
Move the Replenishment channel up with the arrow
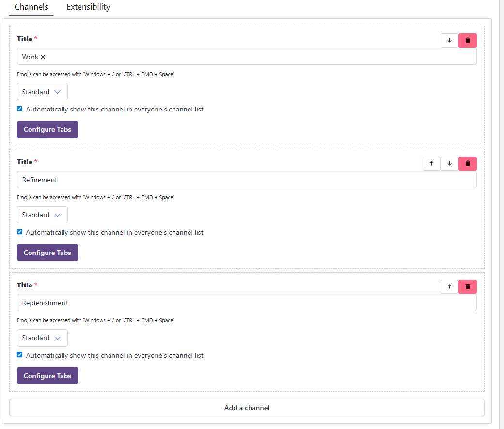click(449, 286)
